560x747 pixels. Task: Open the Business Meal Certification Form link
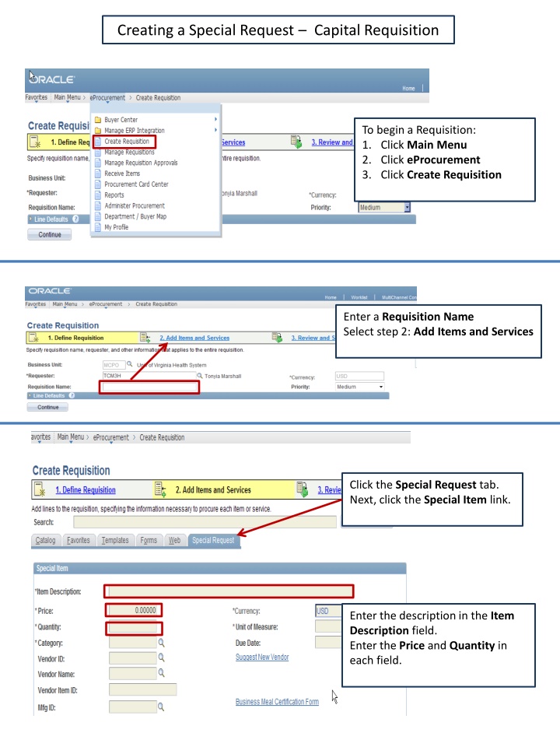277,702
